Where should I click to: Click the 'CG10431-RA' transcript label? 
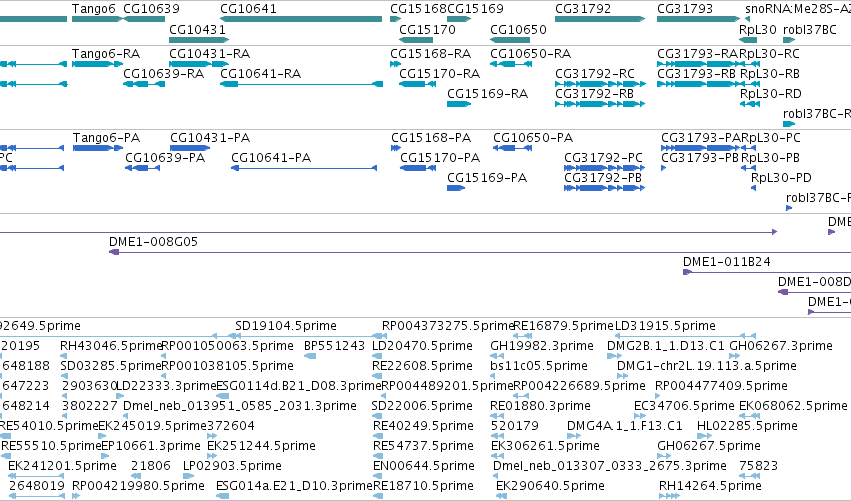click(x=209, y=54)
